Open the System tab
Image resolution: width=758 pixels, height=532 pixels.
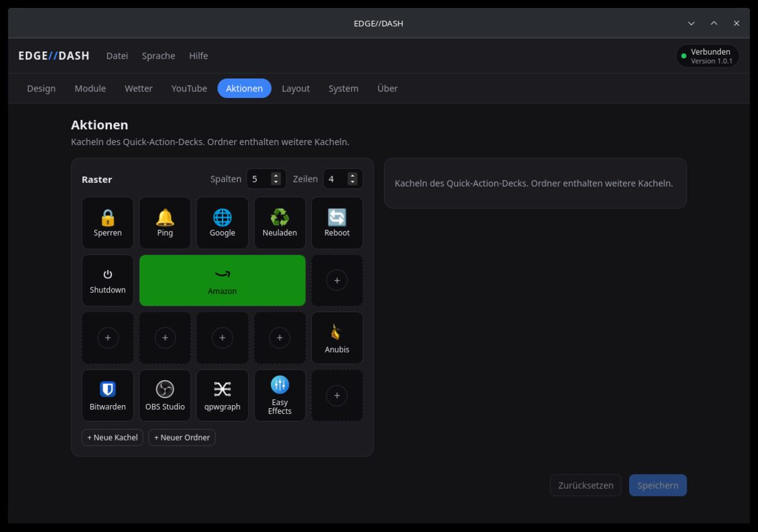point(344,88)
